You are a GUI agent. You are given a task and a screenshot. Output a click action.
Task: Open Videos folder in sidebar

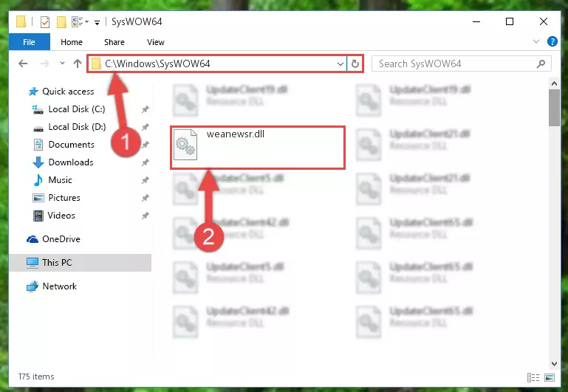[x=61, y=216]
